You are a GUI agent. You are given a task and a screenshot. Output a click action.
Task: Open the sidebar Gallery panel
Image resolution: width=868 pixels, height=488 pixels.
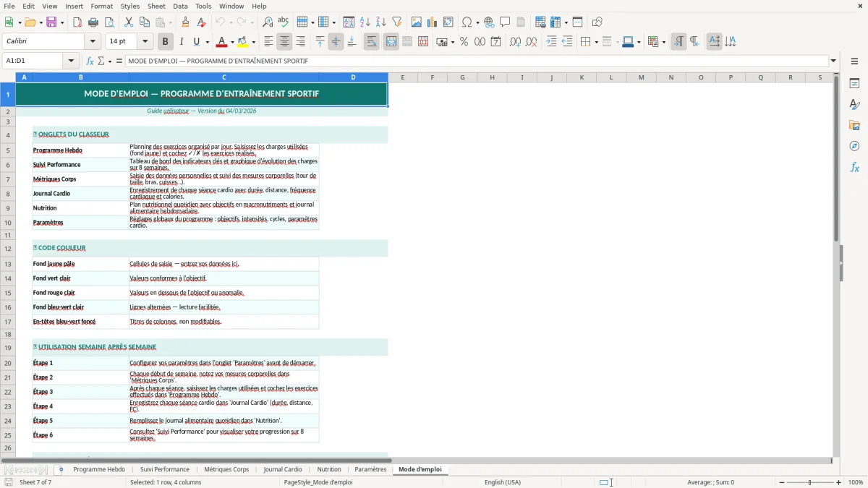854,125
